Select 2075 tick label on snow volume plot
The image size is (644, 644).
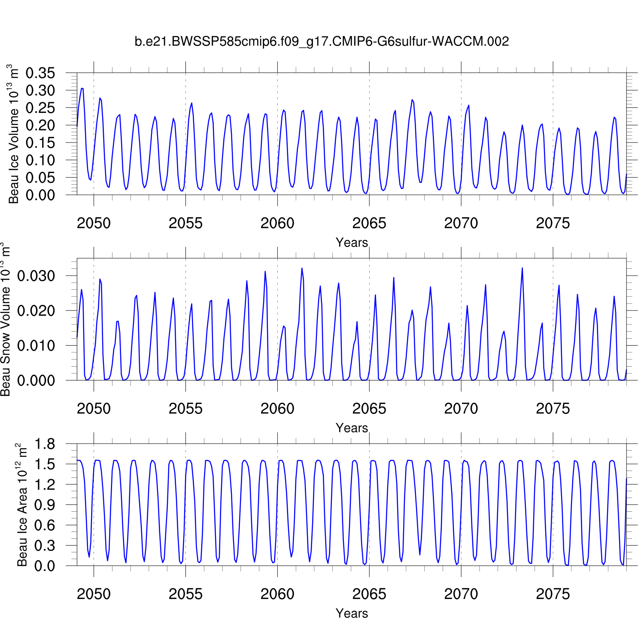pyautogui.click(x=553, y=409)
